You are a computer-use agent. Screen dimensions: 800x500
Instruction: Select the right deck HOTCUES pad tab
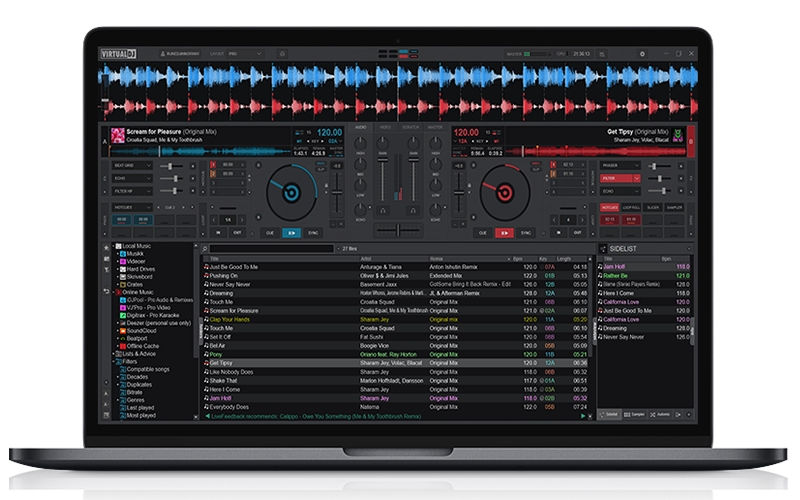coord(610,208)
